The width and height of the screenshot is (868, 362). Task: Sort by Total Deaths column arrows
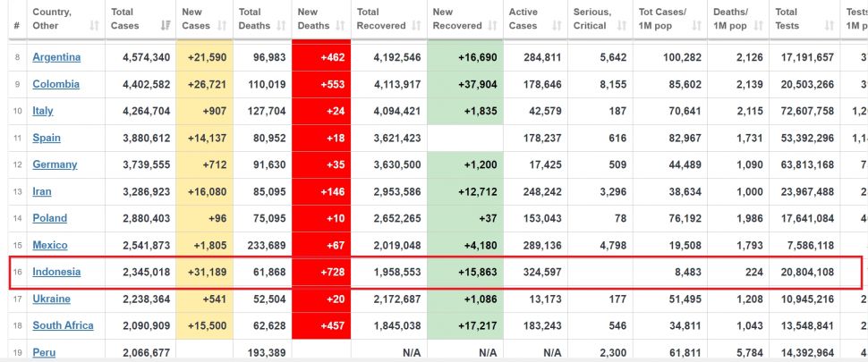(x=281, y=25)
